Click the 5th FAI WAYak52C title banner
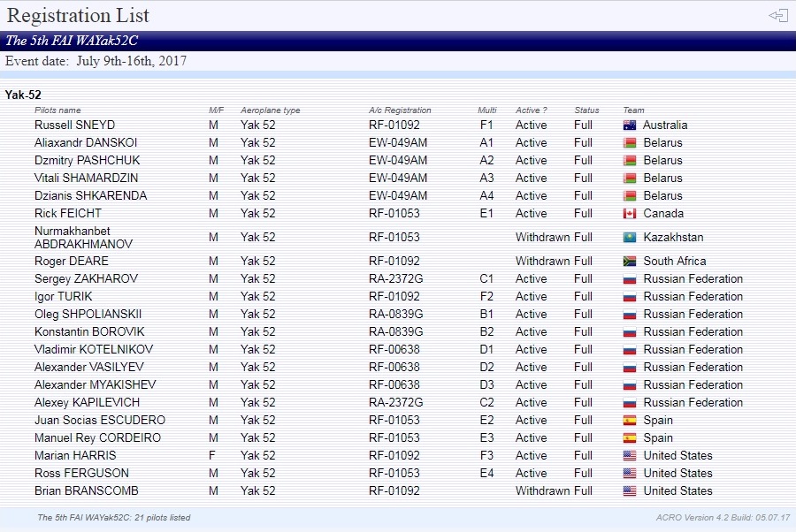The height and width of the screenshot is (532, 796). click(398, 41)
